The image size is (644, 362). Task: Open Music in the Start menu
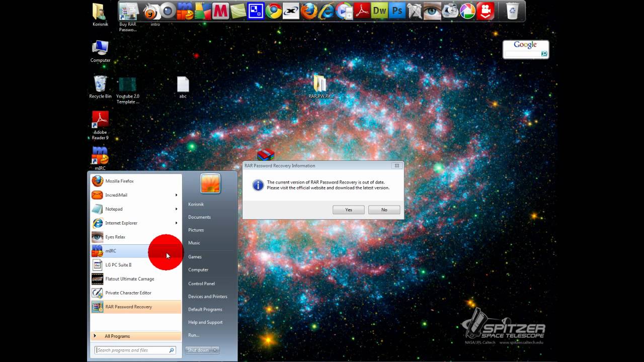click(194, 243)
